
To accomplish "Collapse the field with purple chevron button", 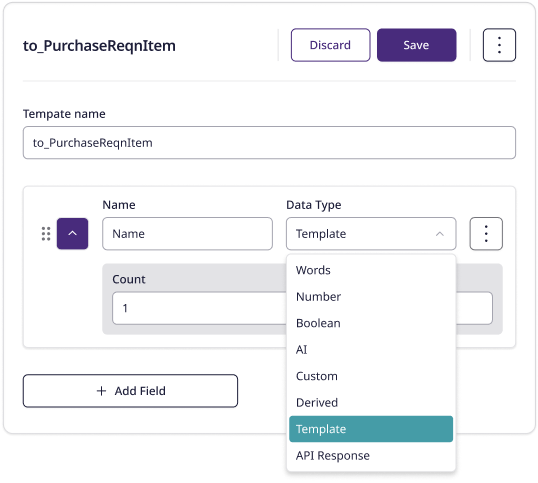I will tap(72, 234).
